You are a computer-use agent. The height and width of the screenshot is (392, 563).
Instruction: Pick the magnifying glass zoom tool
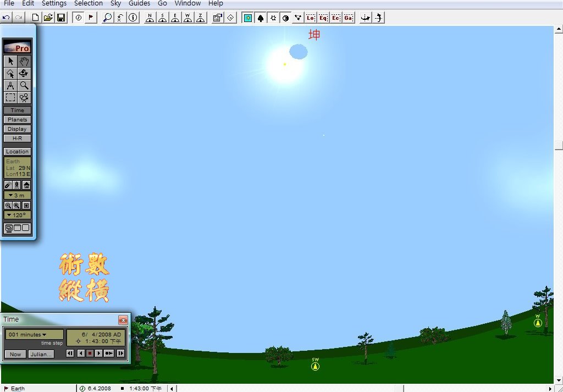click(x=24, y=85)
